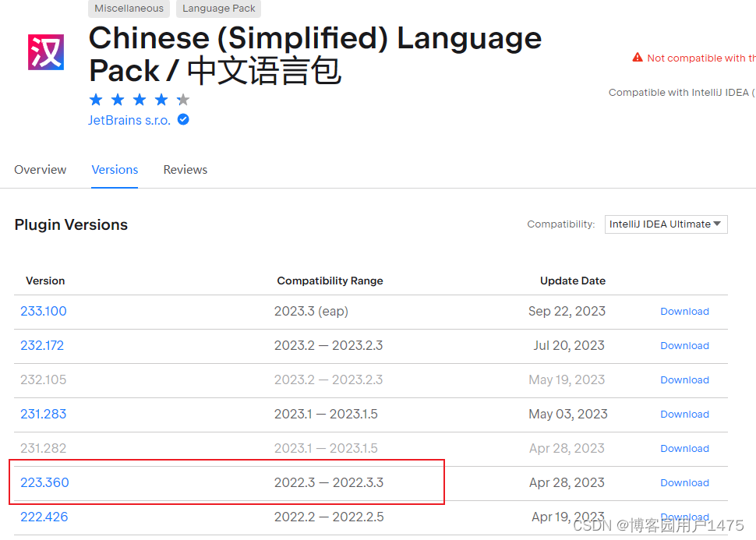The height and width of the screenshot is (540, 756).
Task: Click the 'Not compatible with' warning text
Action: (701, 58)
